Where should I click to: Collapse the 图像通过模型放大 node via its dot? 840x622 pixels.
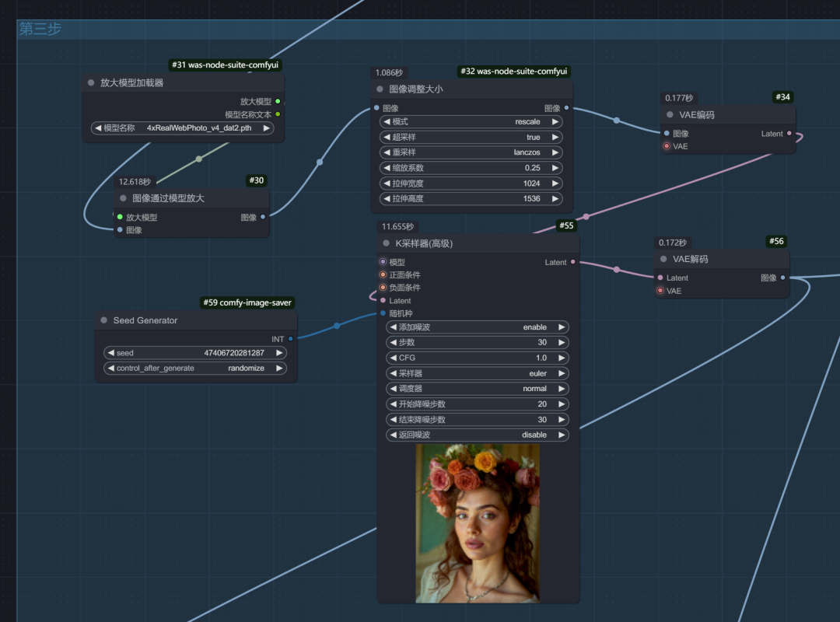pyautogui.click(x=123, y=198)
